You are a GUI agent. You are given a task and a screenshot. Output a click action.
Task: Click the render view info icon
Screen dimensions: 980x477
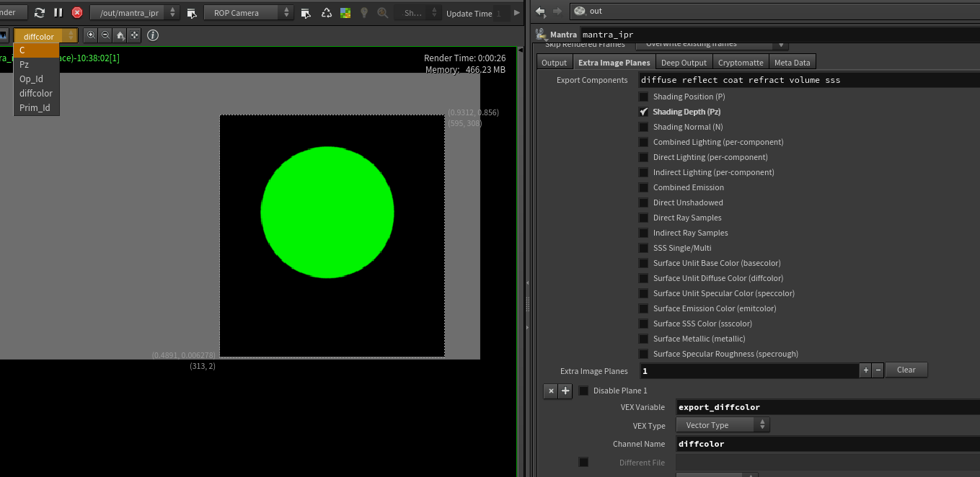[x=153, y=35]
